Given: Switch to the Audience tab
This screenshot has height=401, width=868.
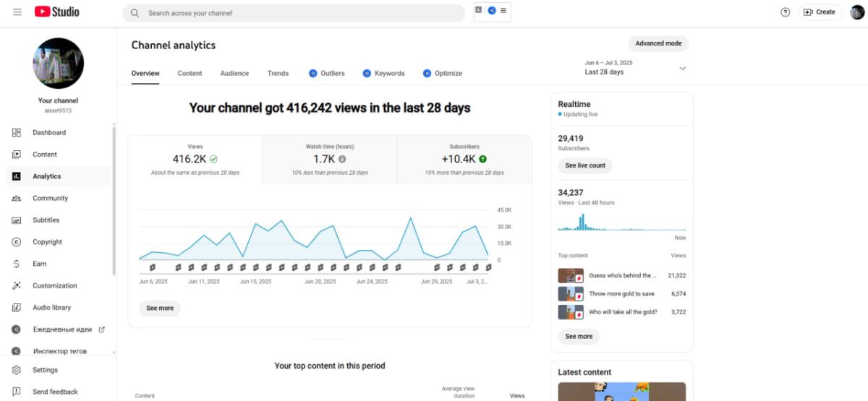Looking at the screenshot, I should point(234,74).
